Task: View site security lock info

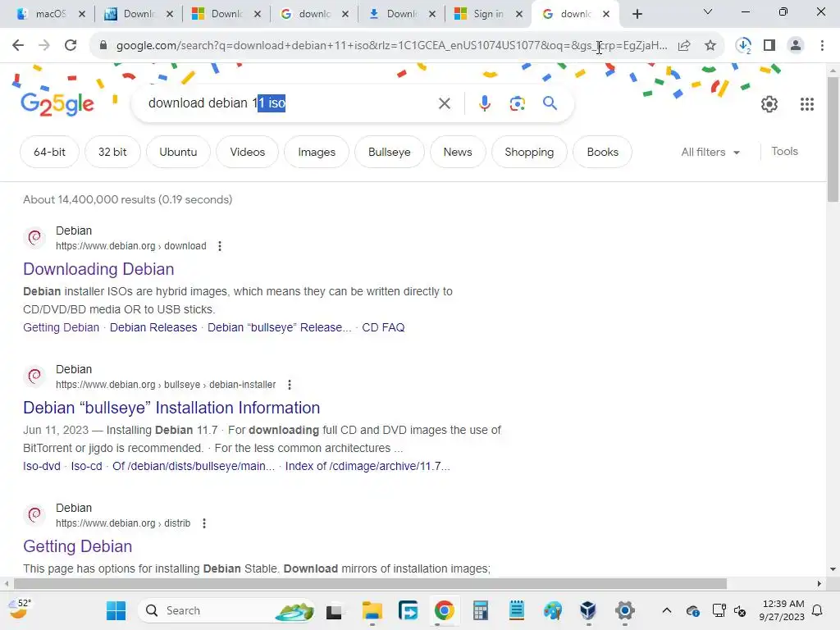Action: 103,46
